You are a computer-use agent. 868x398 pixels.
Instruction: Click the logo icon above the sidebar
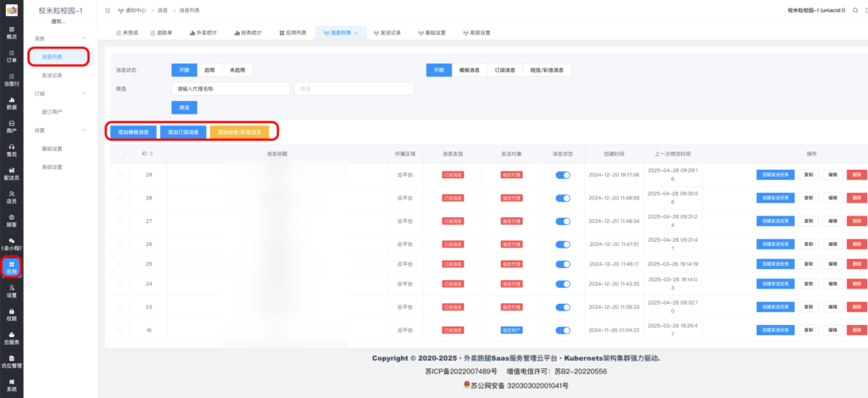[x=12, y=10]
